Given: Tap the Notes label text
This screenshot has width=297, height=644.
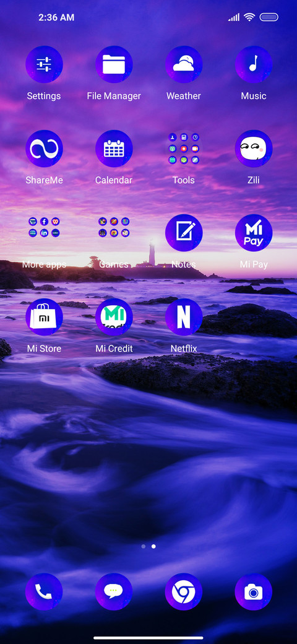Looking at the screenshot, I should [x=183, y=264].
